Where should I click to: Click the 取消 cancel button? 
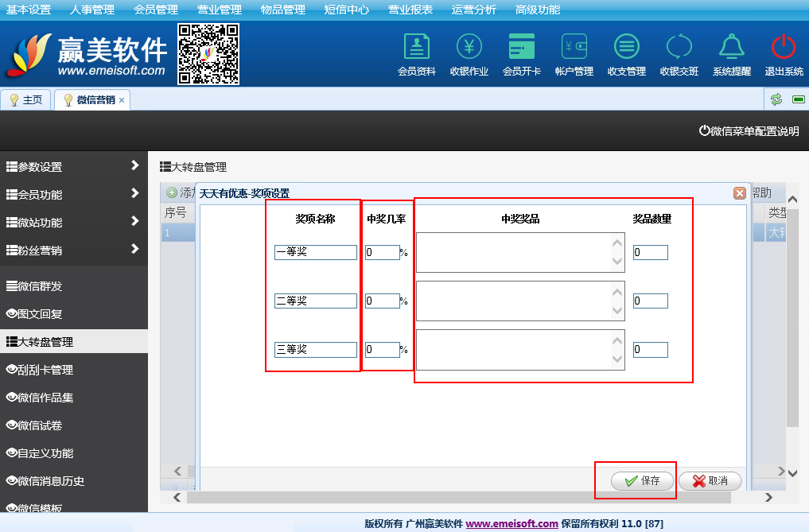coord(710,481)
